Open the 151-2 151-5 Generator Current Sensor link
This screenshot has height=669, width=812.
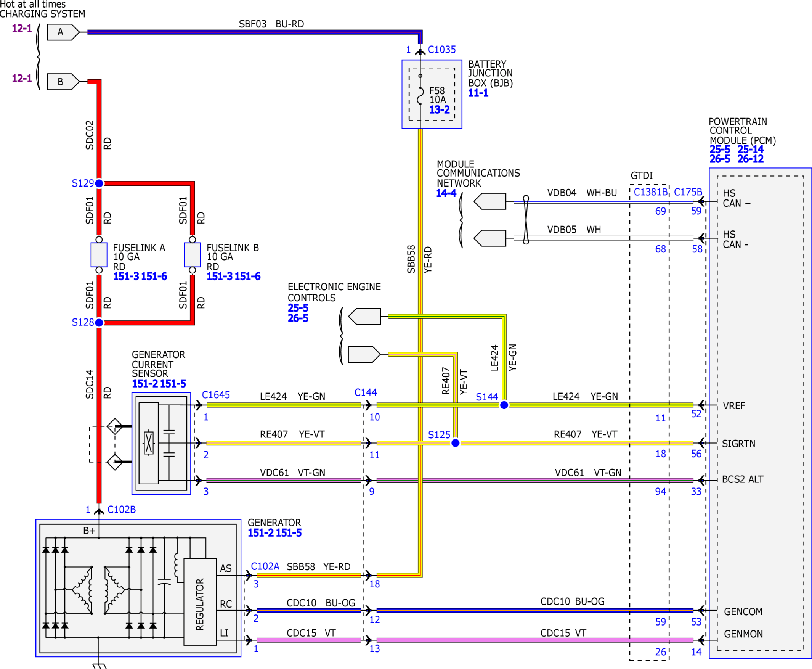coord(159,383)
